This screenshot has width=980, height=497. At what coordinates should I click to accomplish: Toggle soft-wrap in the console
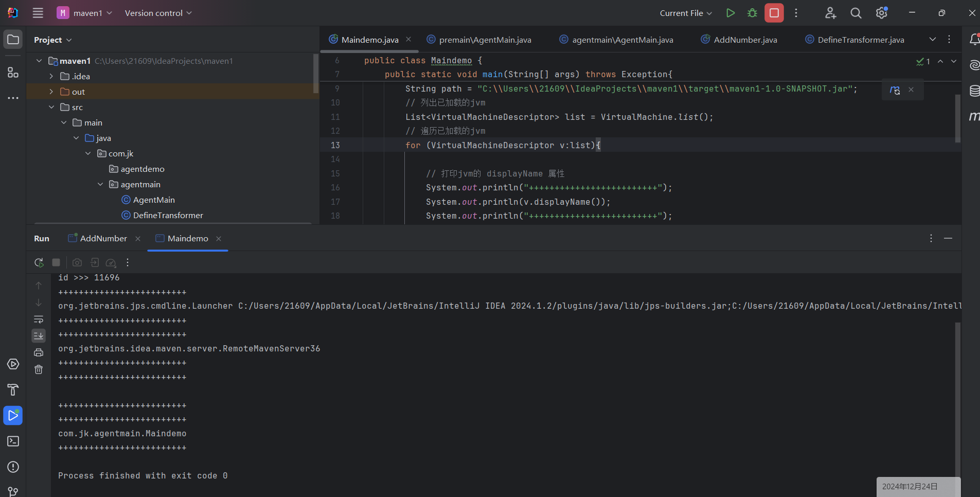coord(39,319)
